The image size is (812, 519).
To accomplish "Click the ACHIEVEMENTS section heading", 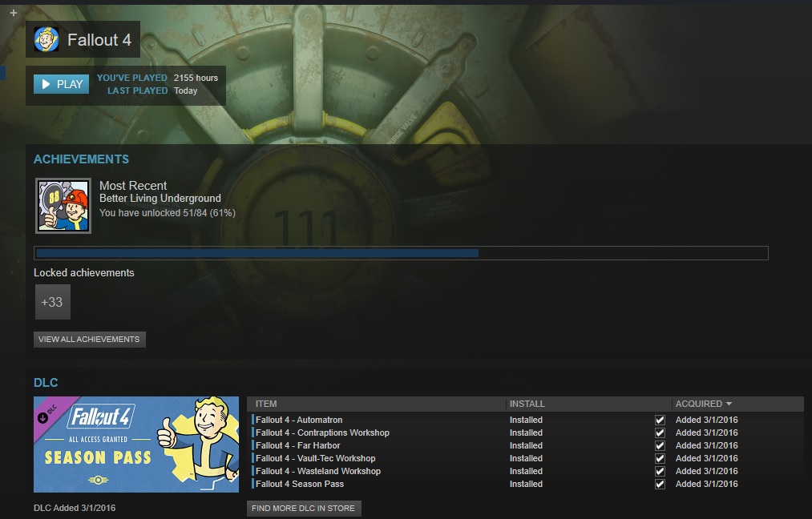I will pyautogui.click(x=81, y=159).
